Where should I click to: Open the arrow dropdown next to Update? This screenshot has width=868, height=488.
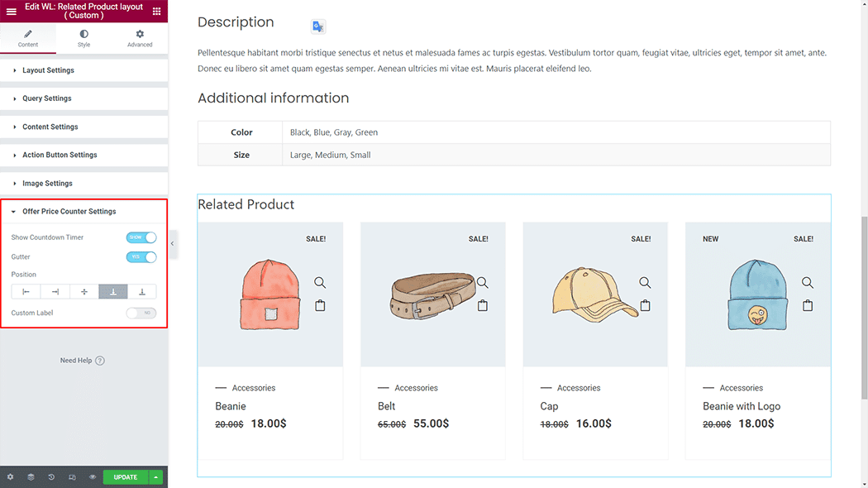pyautogui.click(x=156, y=477)
